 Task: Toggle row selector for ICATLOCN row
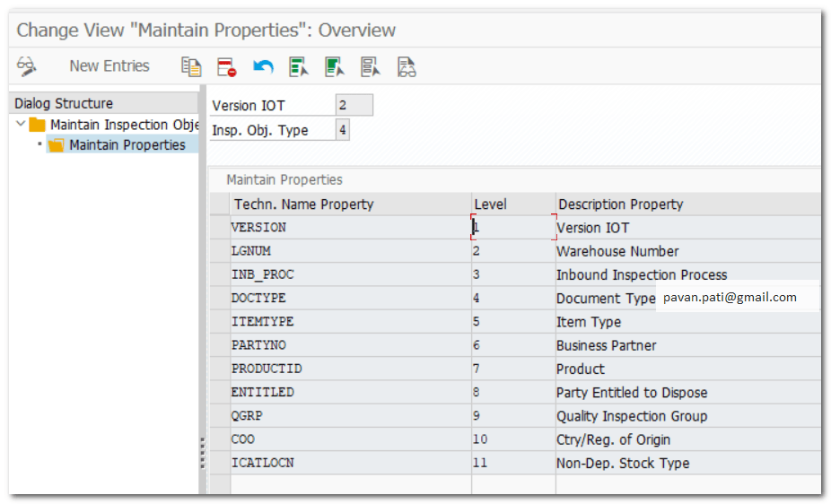(x=219, y=464)
